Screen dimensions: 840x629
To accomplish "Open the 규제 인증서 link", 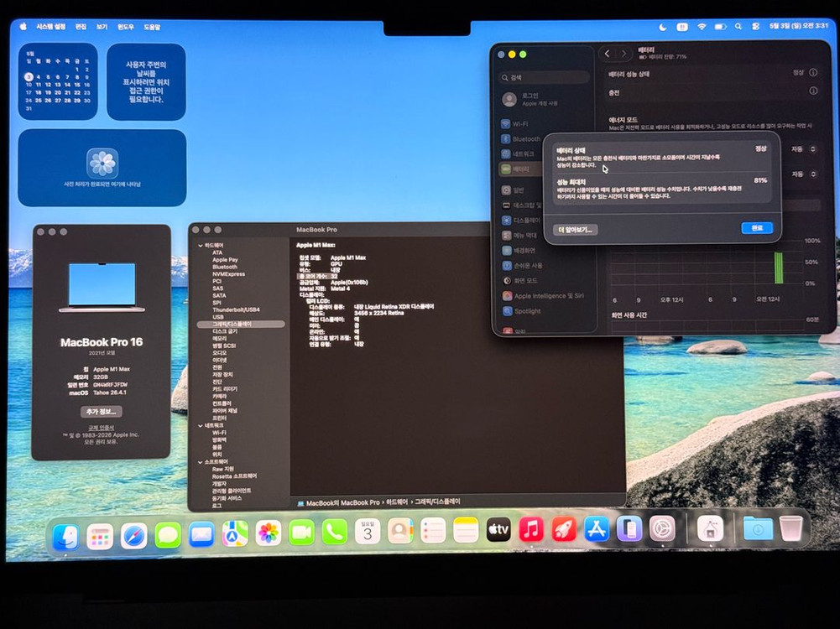I will (102, 428).
